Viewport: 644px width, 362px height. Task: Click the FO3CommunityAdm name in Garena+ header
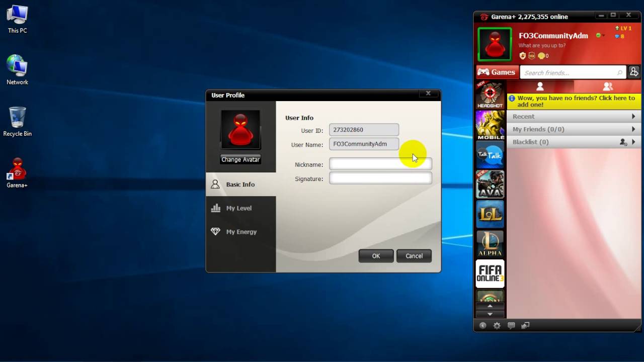pos(553,36)
